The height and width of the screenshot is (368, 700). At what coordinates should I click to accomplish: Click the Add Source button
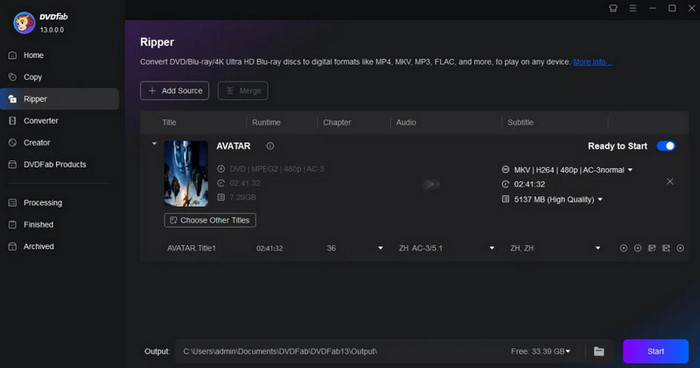[x=175, y=91]
